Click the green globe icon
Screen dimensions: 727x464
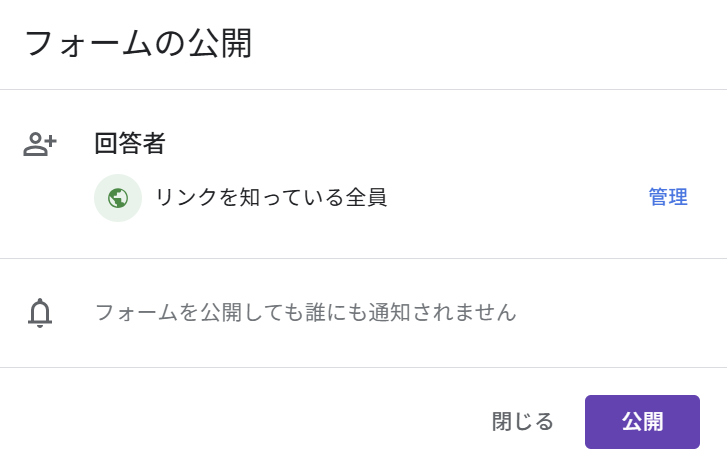click(x=118, y=198)
